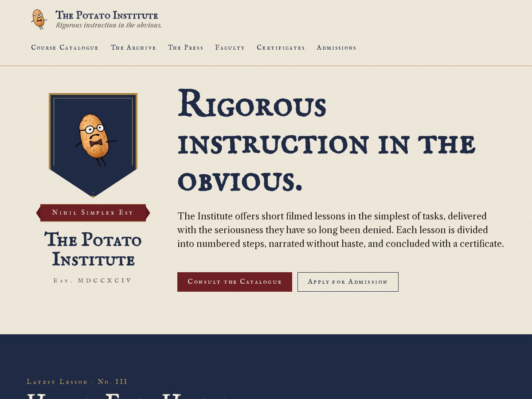Viewport: 532px width, 399px height.
Task: Click the Institute description paragraph
Action: coord(340,230)
